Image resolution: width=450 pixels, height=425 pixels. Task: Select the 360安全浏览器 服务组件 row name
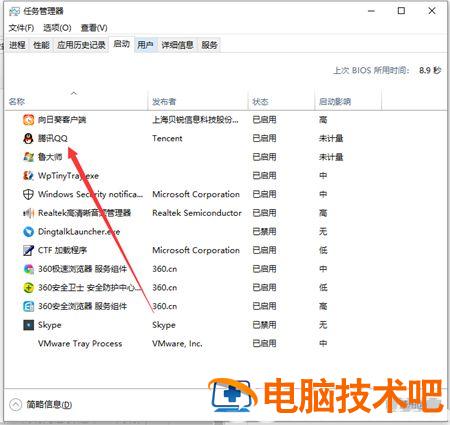point(82,306)
